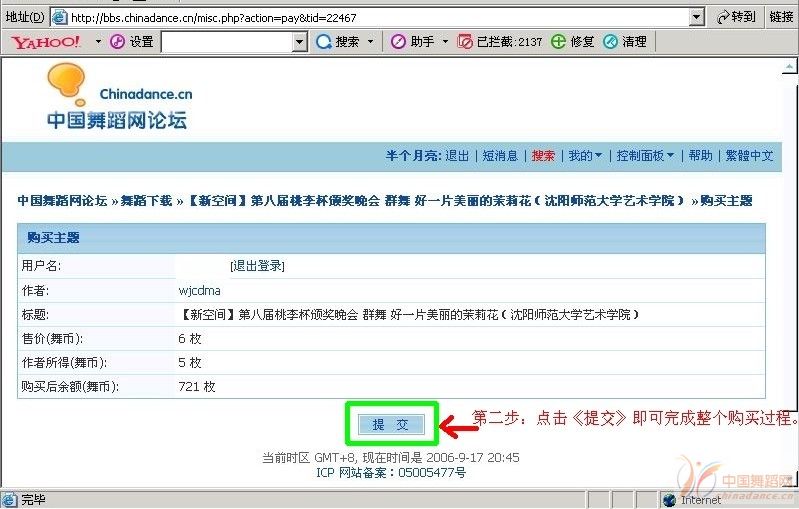Click the 修复 repair toolbar button
The width and height of the screenshot is (799, 509).
pyautogui.click(x=573, y=41)
